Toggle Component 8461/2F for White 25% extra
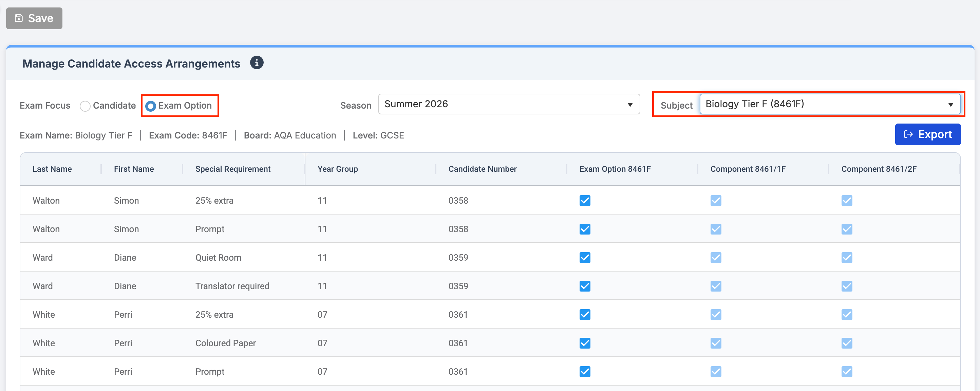Image resolution: width=980 pixels, height=391 pixels. coord(846,315)
